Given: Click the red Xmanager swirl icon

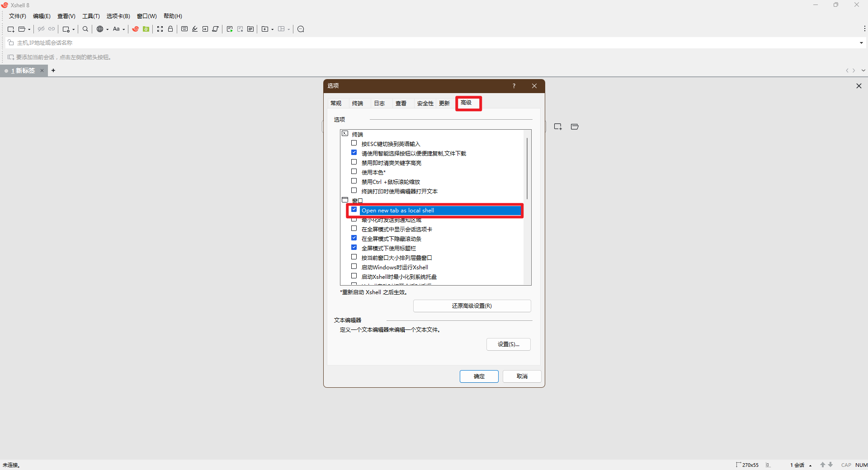Looking at the screenshot, I should (x=135, y=29).
